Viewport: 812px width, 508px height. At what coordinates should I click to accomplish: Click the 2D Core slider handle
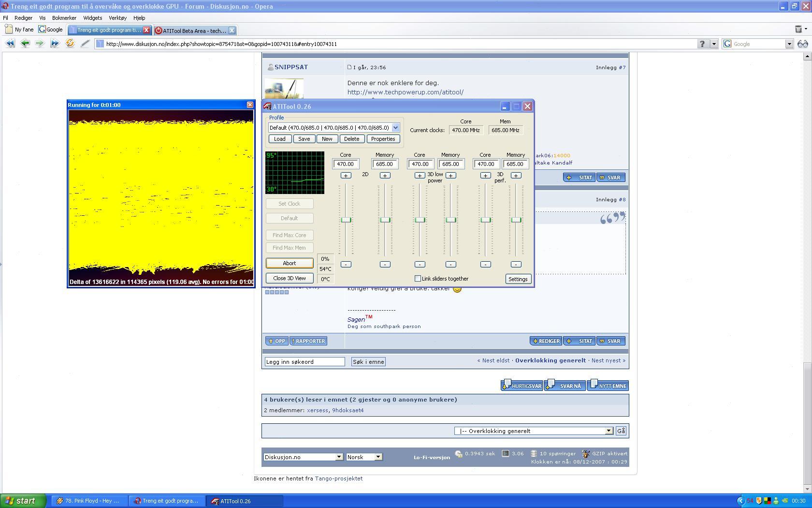(346, 220)
